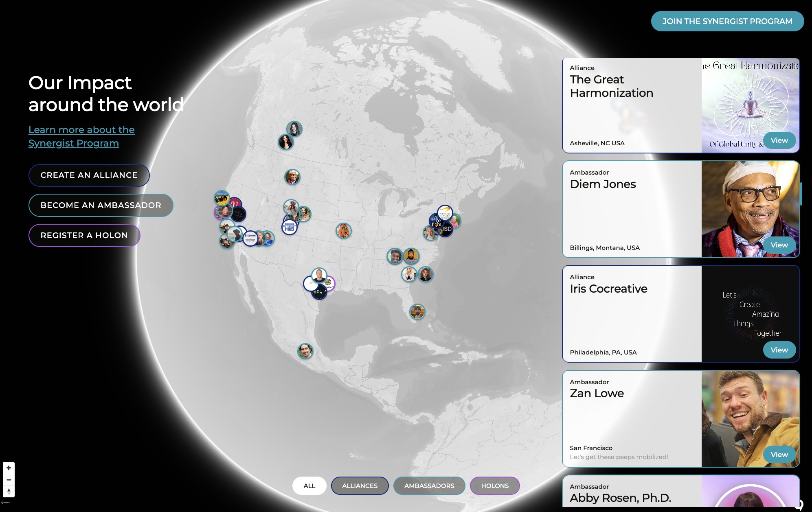Image resolution: width=812 pixels, height=512 pixels.
Task: Filter map by ALLIANCES
Action: [x=360, y=486]
